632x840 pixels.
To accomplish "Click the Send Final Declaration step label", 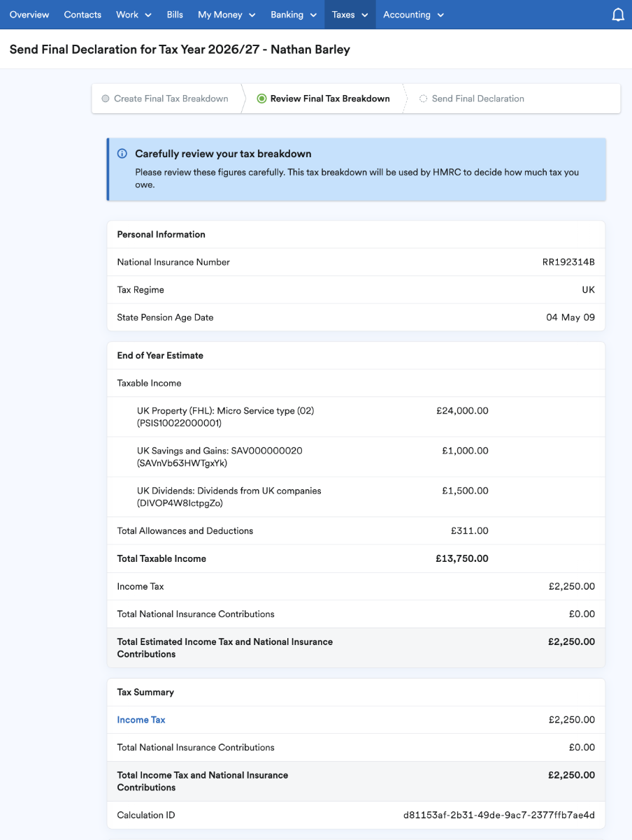I will (478, 99).
